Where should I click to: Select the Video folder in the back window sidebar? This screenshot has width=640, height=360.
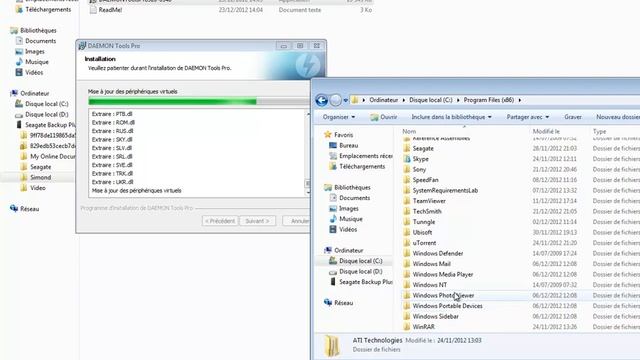click(x=38, y=188)
